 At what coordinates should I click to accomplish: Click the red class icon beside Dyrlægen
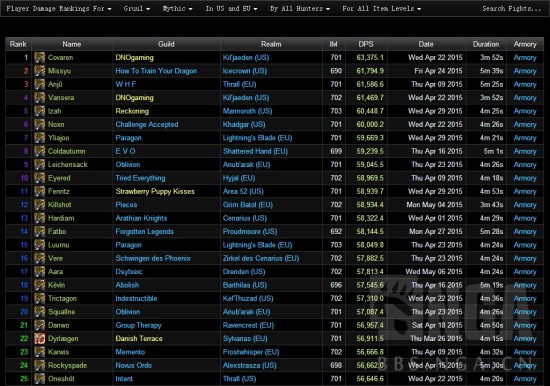[x=40, y=339]
